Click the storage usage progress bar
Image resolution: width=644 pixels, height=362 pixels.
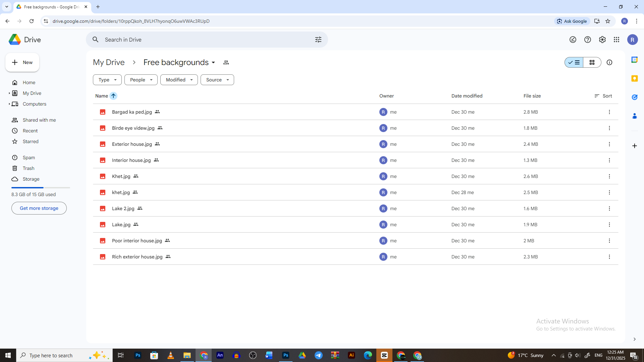click(41, 187)
